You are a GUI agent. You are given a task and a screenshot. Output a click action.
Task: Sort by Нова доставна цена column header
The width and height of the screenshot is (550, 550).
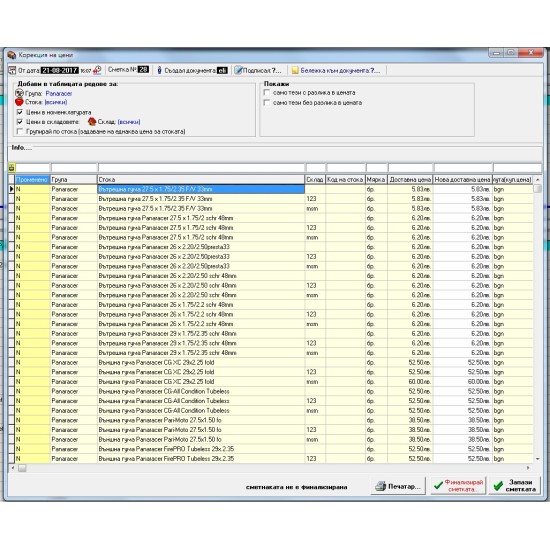(x=462, y=180)
